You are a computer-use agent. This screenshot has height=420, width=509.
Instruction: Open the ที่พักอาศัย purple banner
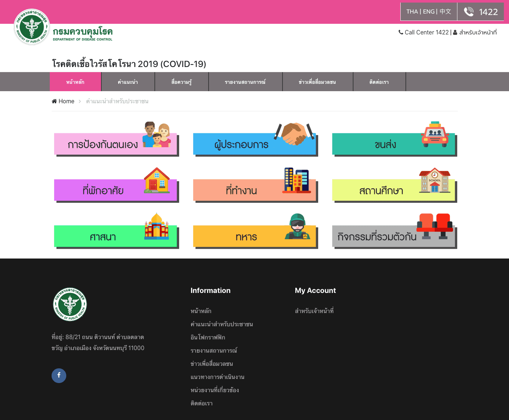103,190
